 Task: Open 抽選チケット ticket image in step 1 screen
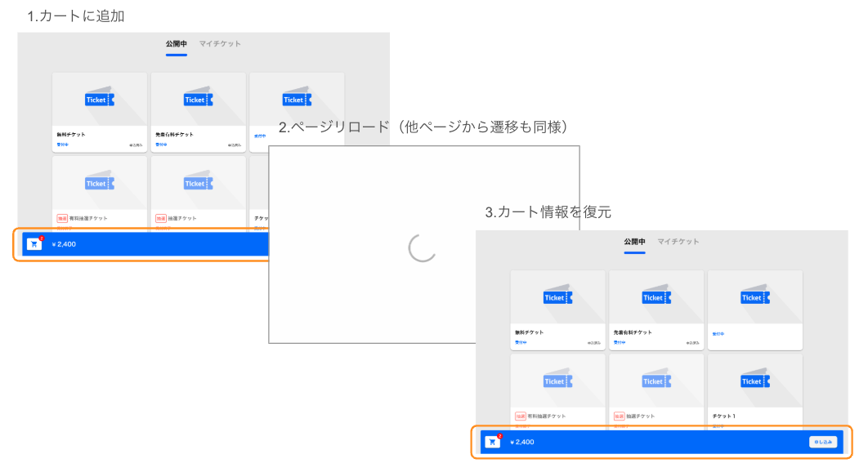(x=198, y=183)
